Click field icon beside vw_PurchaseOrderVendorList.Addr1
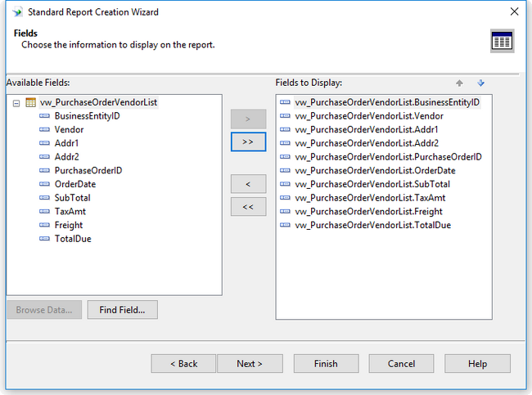 [x=285, y=129]
